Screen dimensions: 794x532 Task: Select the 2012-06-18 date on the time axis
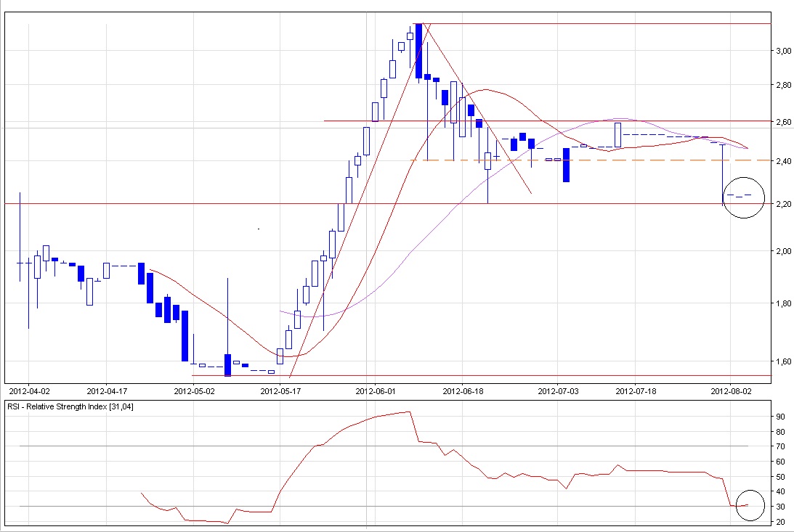pos(463,390)
